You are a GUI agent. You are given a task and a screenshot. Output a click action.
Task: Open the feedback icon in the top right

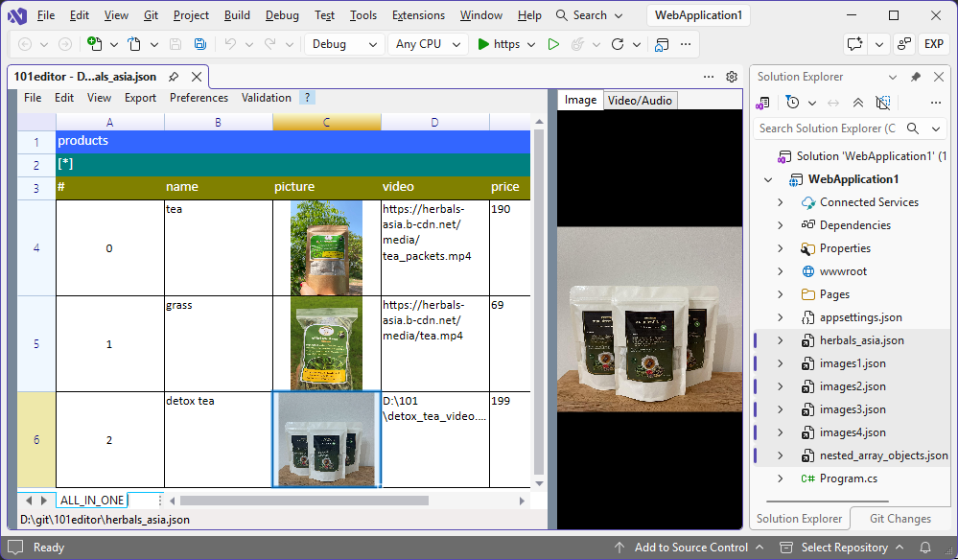pyautogui.click(x=854, y=44)
